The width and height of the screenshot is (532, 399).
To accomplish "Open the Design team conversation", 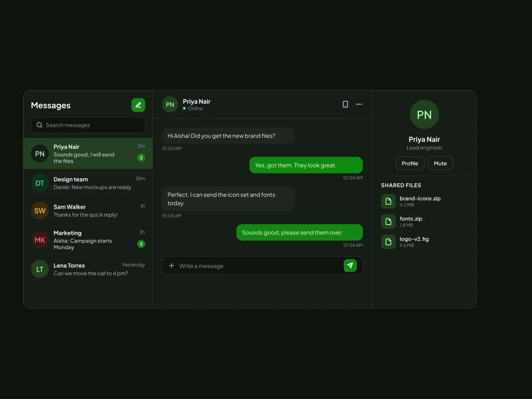I will tap(88, 183).
